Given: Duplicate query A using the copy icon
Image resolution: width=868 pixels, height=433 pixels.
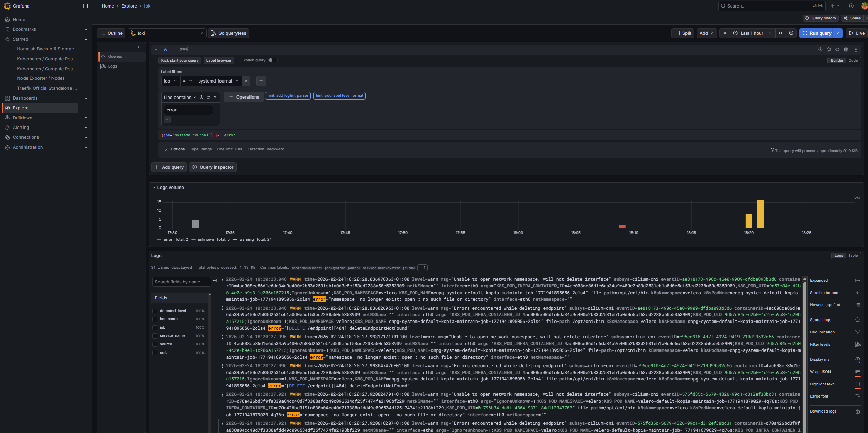Looking at the screenshot, I should click(829, 49).
